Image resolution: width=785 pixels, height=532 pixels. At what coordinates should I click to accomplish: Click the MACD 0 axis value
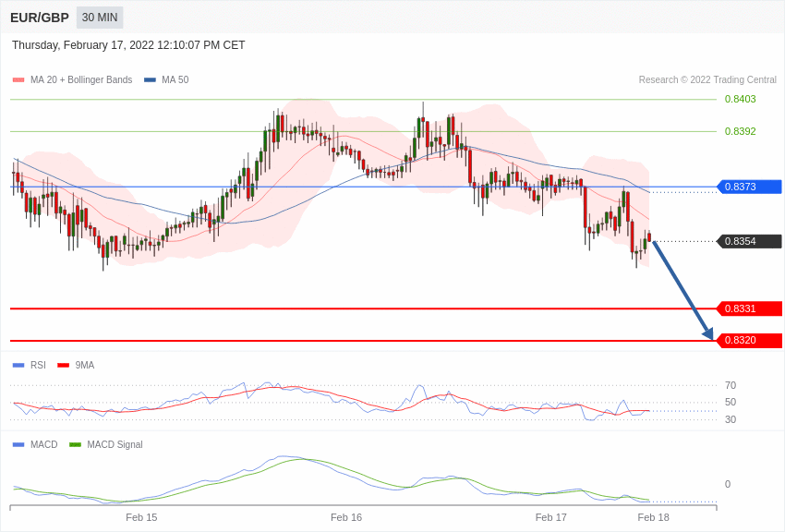(x=728, y=484)
